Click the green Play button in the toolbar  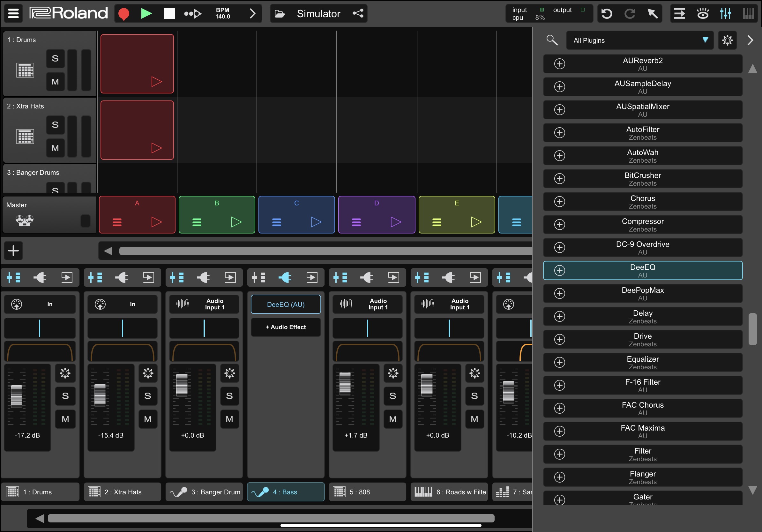(146, 14)
